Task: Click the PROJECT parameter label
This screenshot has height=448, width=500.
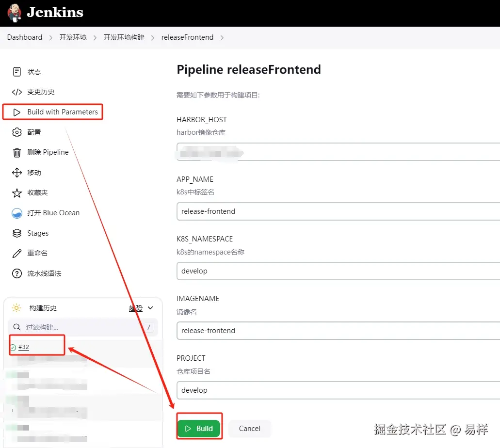Action: pyautogui.click(x=191, y=358)
